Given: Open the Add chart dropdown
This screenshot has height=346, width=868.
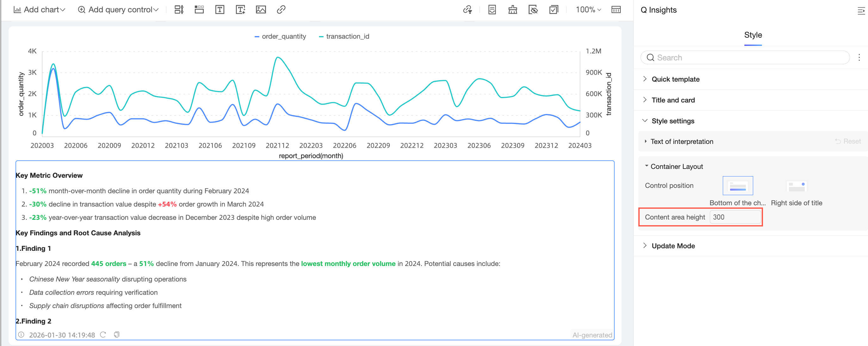Looking at the screenshot, I should [39, 10].
